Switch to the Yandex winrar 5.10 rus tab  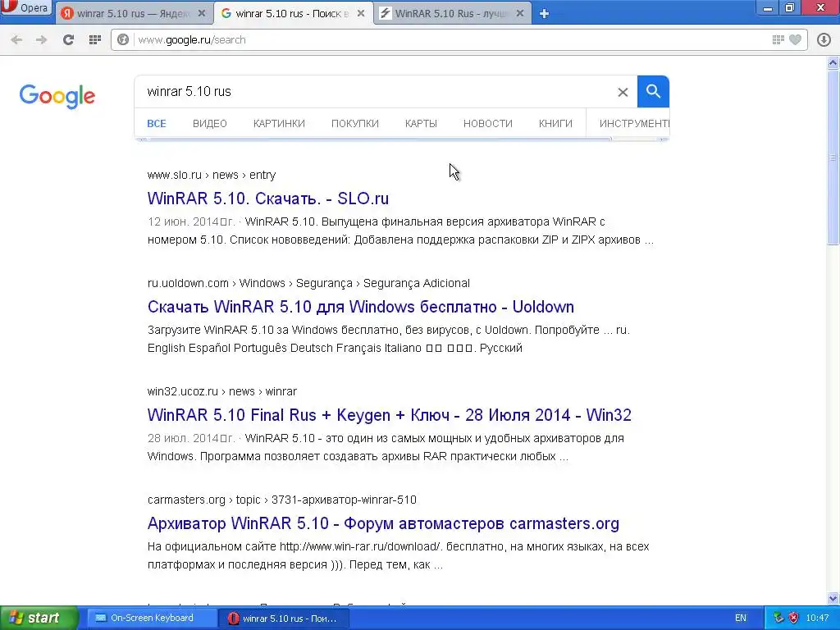134,13
